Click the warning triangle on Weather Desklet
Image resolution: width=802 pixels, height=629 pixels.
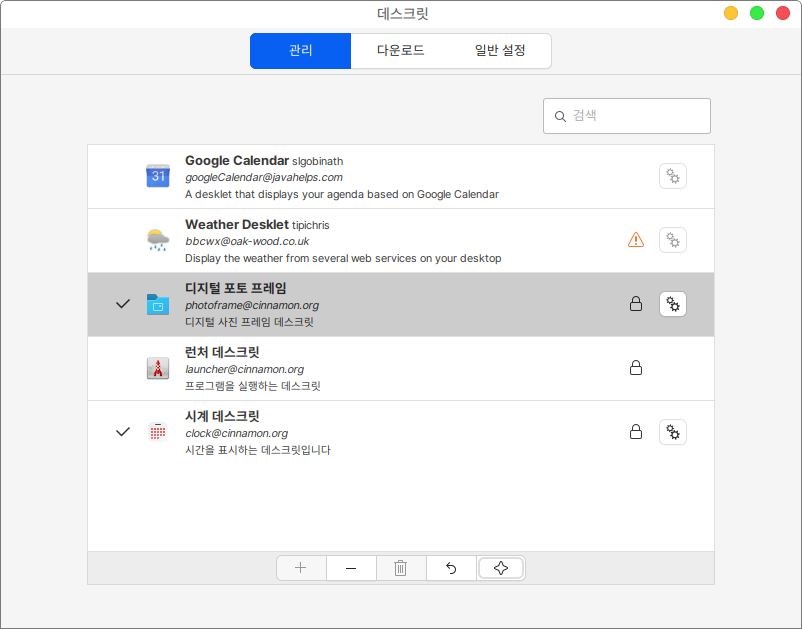coord(636,240)
